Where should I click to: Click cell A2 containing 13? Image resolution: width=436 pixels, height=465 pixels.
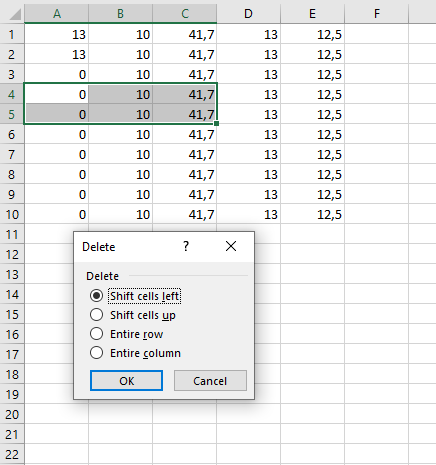pyautogui.click(x=57, y=54)
